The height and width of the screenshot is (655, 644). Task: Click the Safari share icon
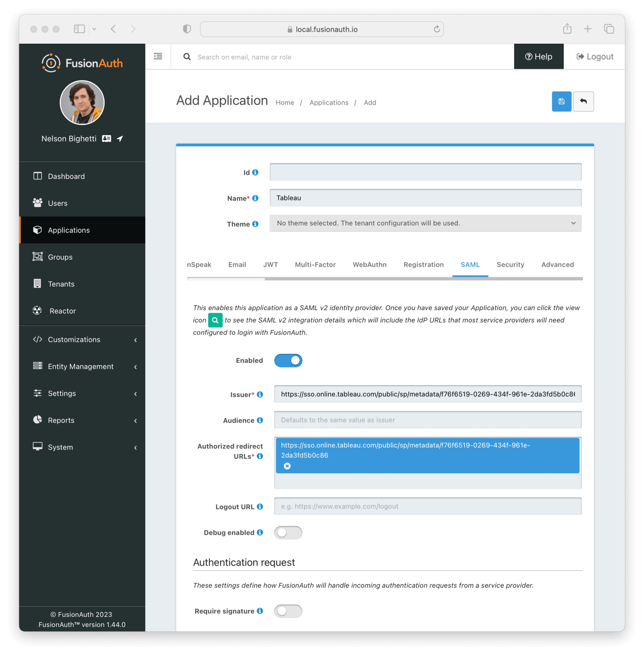click(567, 29)
